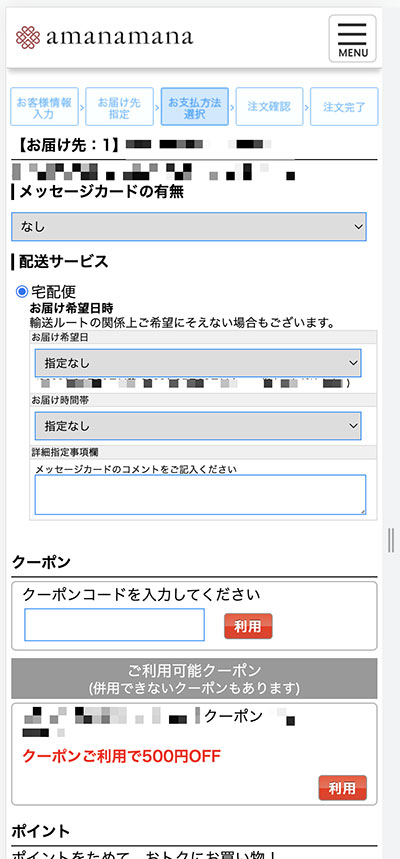Click the クーポンご利用で500円OFF red text

click(x=121, y=757)
